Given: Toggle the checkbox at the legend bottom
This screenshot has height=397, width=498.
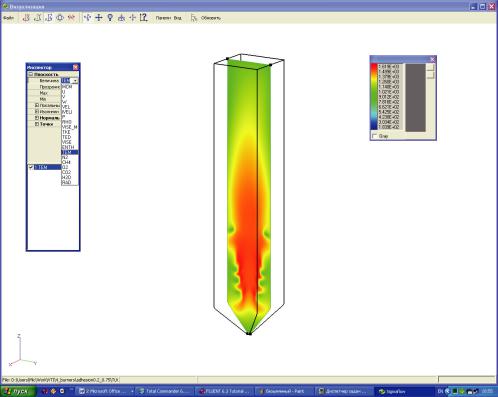Looking at the screenshot, I should 375,136.
